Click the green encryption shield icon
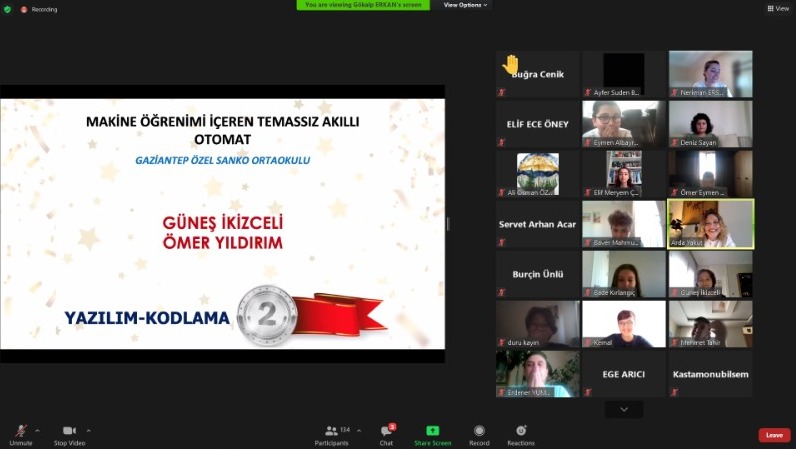Image resolution: width=796 pixels, height=451 pixels. (x=9, y=9)
